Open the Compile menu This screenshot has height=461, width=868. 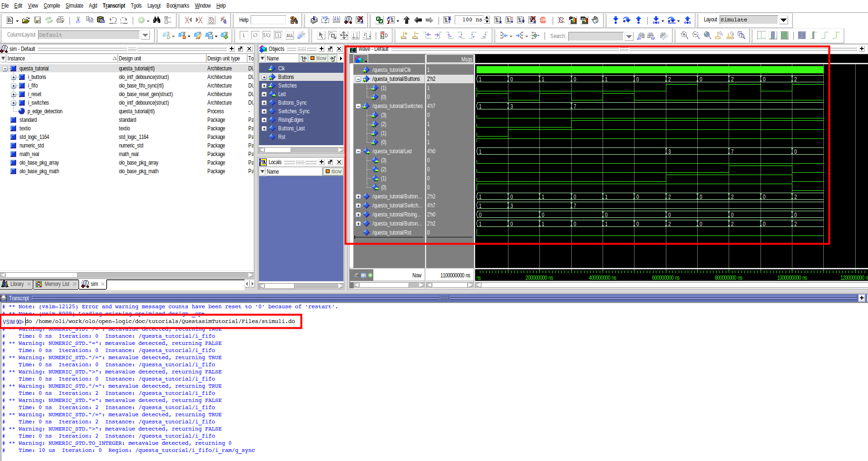click(52, 6)
